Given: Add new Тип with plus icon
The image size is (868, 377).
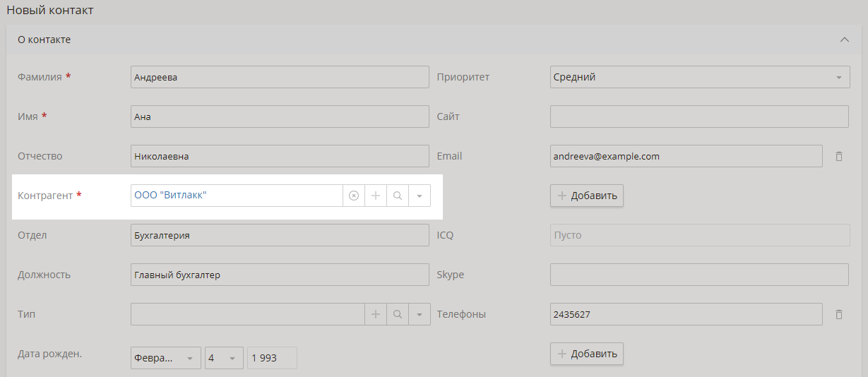Looking at the screenshot, I should [x=376, y=314].
